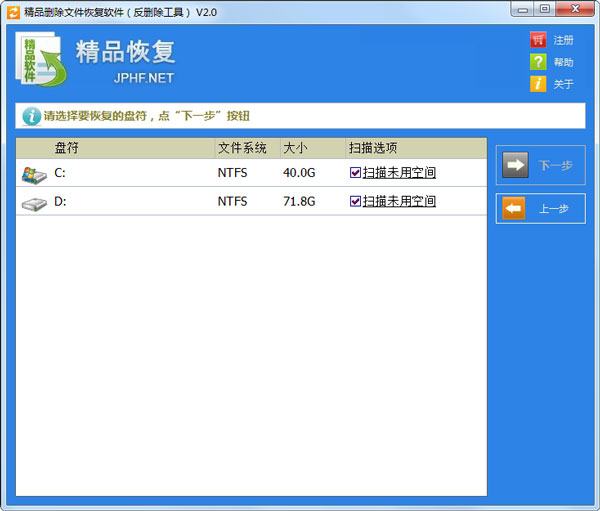600x511 pixels.
Task: Click the gray right-arrow next step icon
Action: pyautogui.click(x=515, y=165)
